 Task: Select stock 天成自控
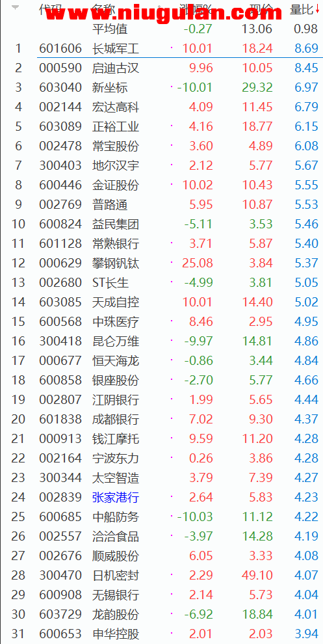[116, 302]
